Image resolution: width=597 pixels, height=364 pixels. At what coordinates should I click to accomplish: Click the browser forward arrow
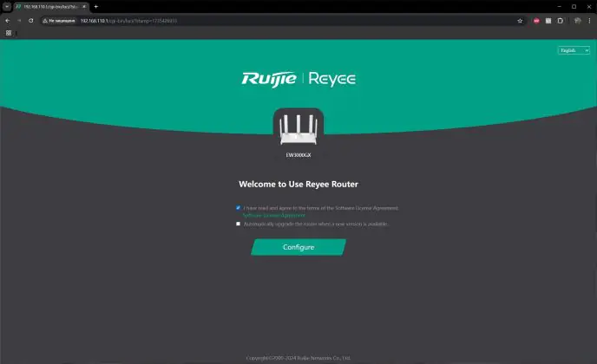point(19,21)
